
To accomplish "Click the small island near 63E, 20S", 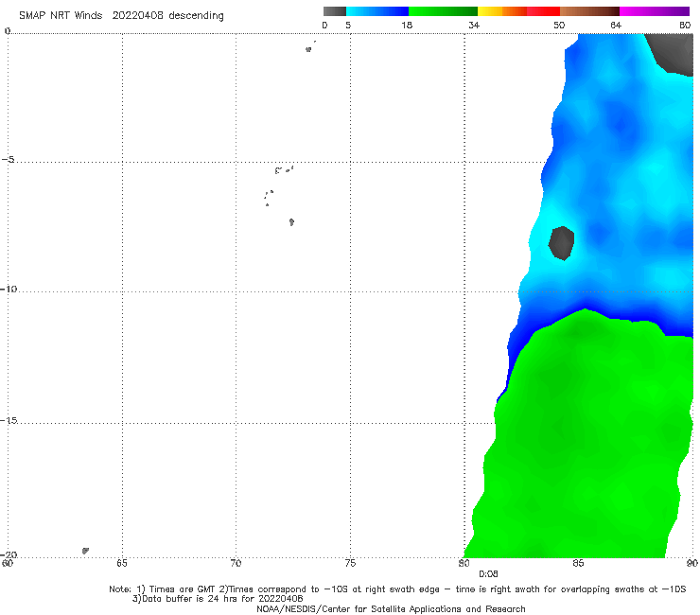I will [85, 551].
